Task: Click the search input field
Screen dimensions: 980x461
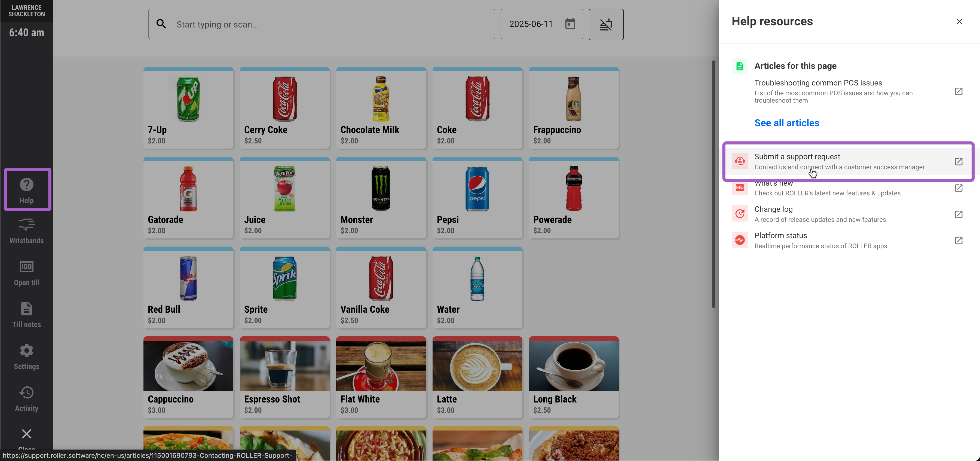Action: pyautogui.click(x=321, y=24)
